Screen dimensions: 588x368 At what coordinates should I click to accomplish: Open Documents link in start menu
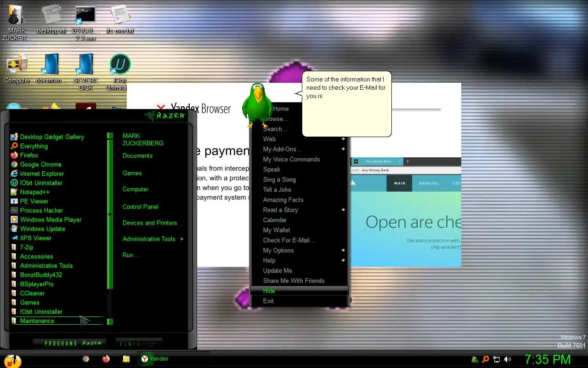click(137, 155)
